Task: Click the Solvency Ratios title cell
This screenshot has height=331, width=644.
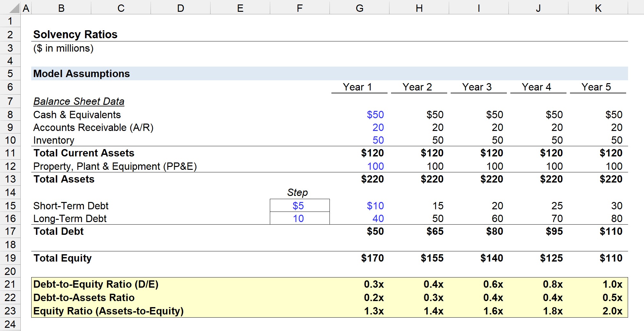Action: coord(75,34)
